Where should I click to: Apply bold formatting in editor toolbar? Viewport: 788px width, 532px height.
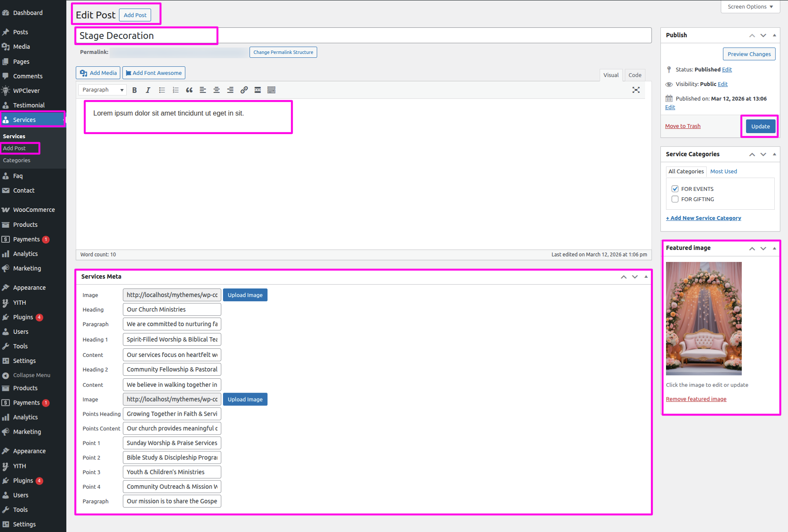(x=134, y=90)
